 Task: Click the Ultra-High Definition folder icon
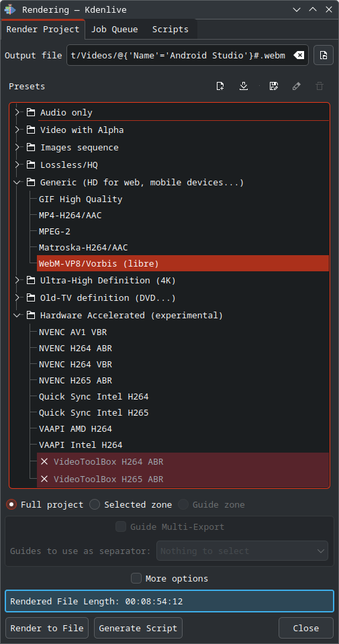point(31,281)
